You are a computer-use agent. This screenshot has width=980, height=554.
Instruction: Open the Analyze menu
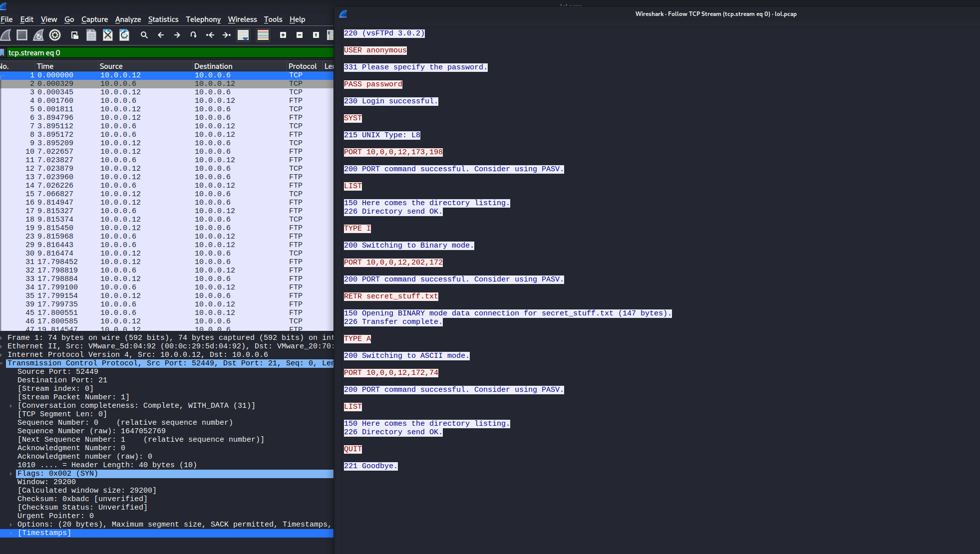128,19
